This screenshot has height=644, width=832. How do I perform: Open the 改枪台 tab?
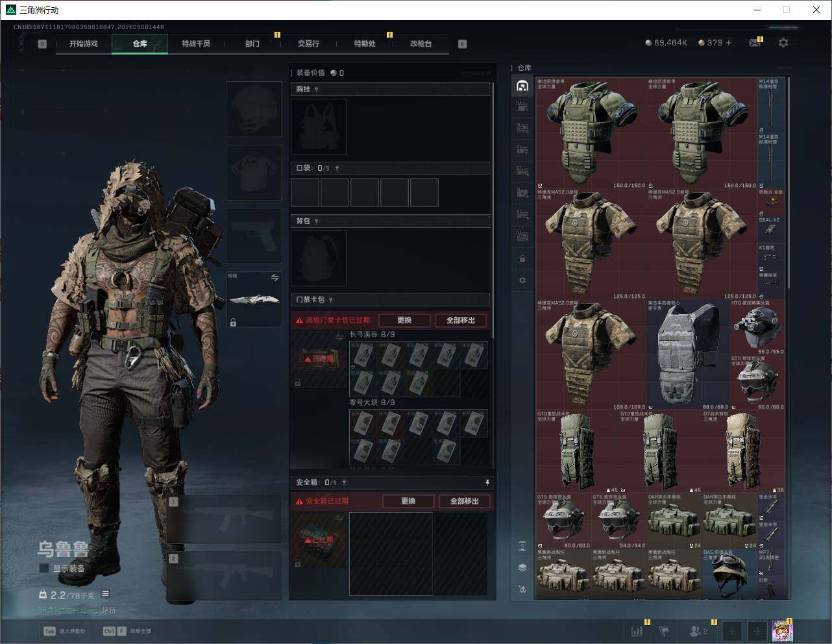coord(421,43)
